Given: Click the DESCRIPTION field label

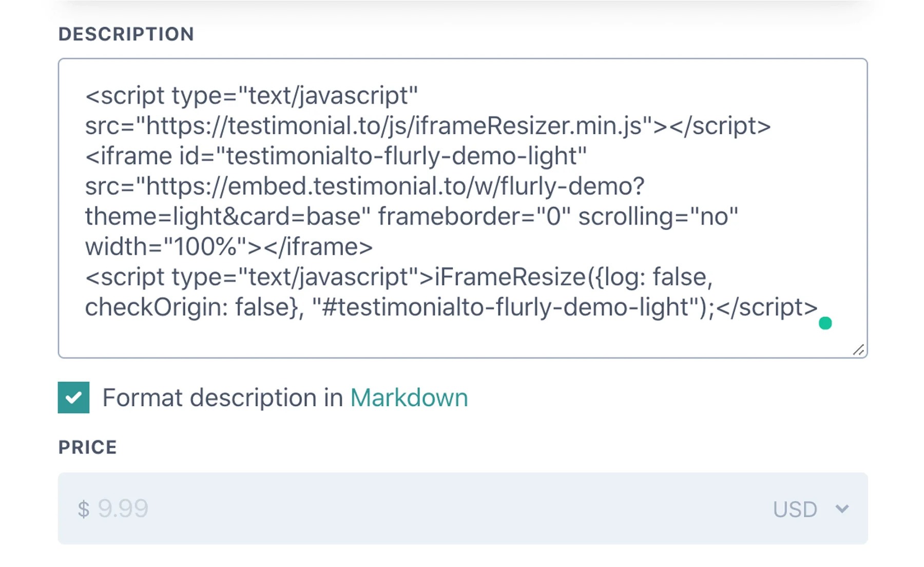Looking at the screenshot, I should pyautogui.click(x=126, y=34).
